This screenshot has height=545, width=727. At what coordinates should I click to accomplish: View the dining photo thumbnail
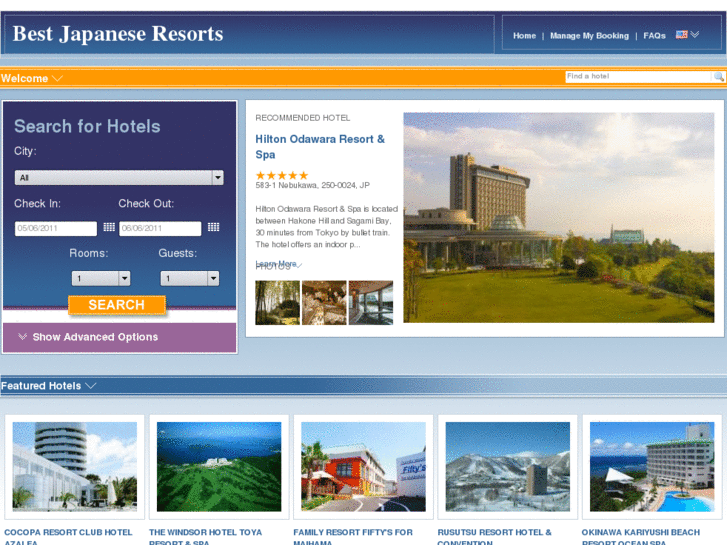tap(324, 302)
